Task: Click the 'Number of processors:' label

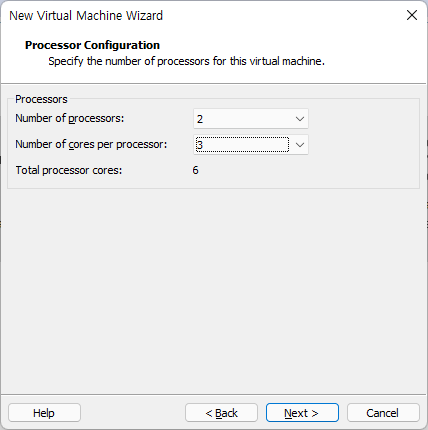Action: [70, 118]
